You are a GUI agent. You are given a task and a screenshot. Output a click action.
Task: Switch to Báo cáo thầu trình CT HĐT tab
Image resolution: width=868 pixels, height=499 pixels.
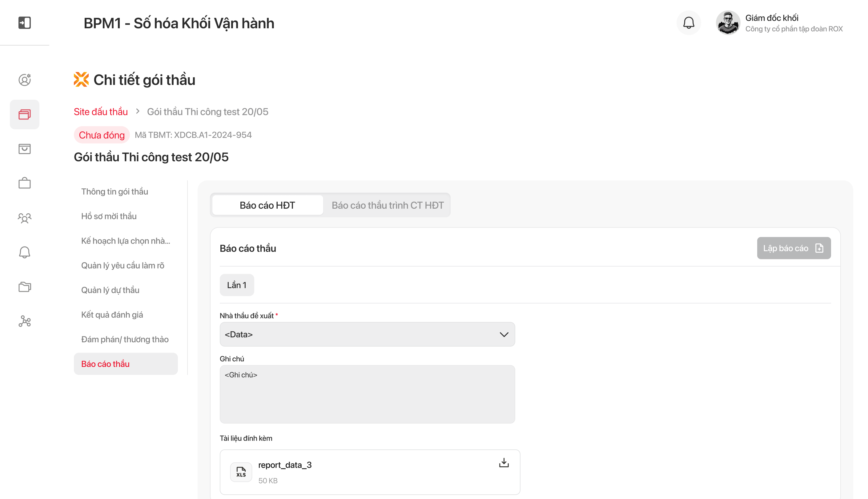pos(387,205)
